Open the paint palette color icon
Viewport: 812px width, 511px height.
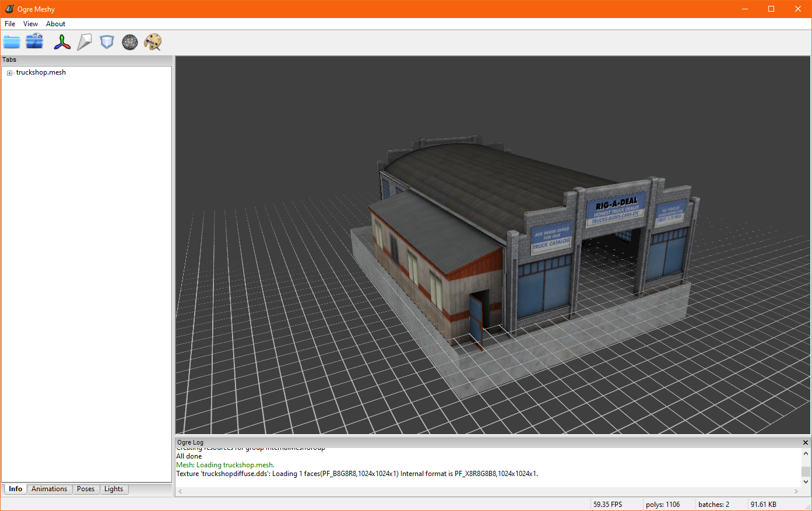tap(153, 42)
